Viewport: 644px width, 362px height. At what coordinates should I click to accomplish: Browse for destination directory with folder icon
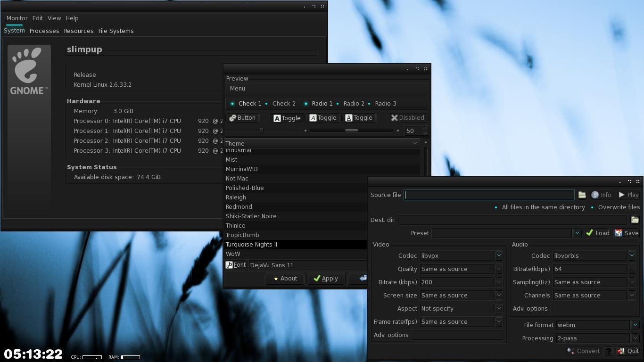[635, 220]
